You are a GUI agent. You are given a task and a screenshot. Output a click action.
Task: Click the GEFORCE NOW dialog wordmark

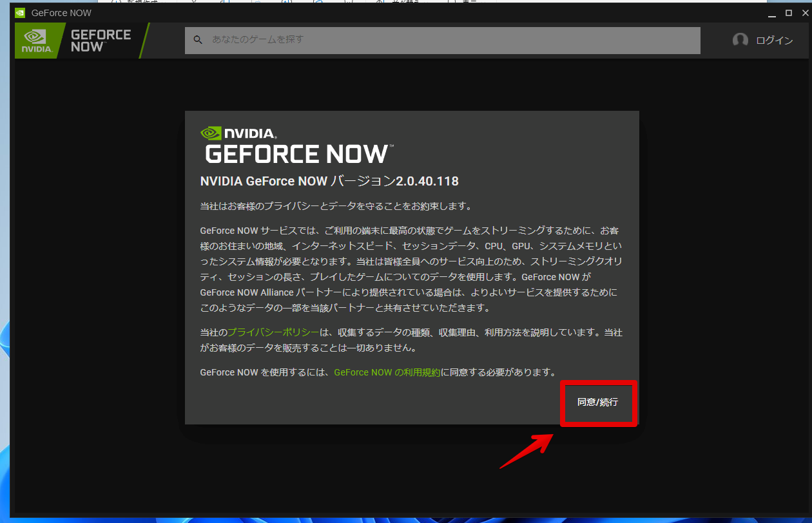point(299,154)
